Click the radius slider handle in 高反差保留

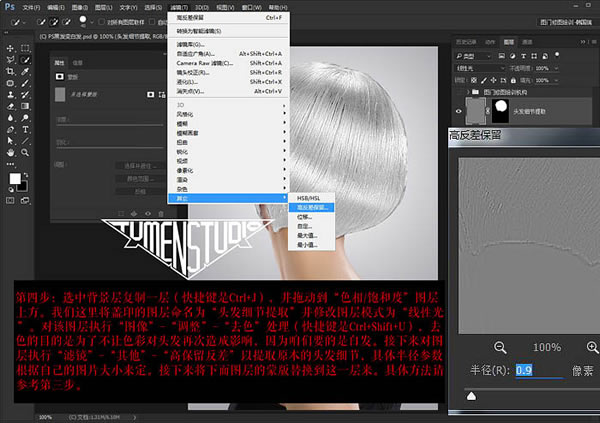coord(471,396)
